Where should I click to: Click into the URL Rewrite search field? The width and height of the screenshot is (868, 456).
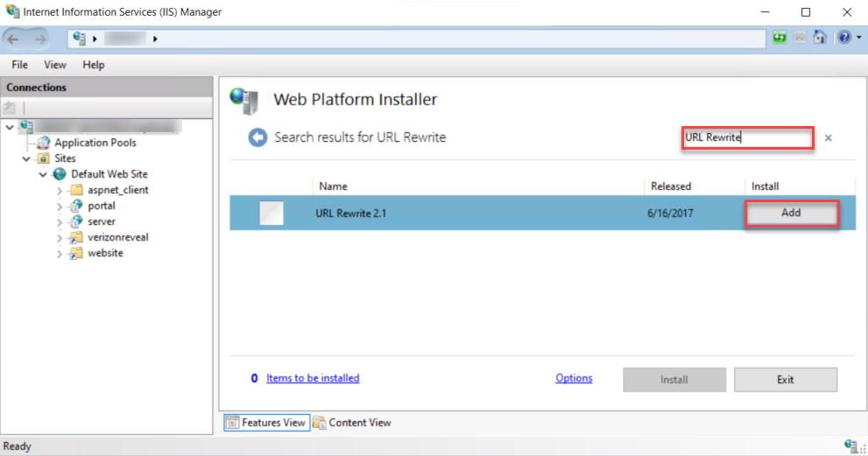pos(747,137)
